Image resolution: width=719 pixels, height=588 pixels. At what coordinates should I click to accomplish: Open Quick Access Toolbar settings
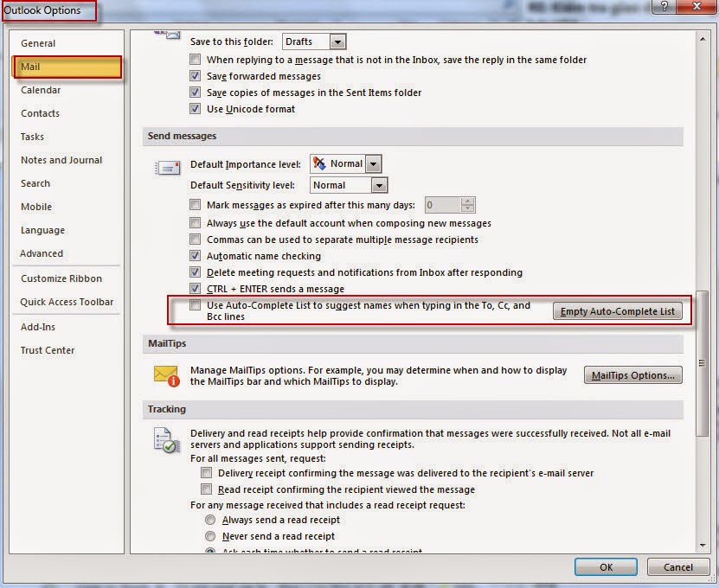point(67,302)
